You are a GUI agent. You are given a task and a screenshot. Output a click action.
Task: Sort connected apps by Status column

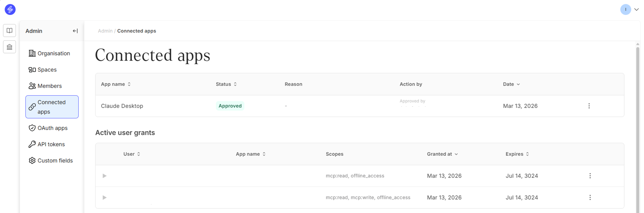pyautogui.click(x=226, y=84)
